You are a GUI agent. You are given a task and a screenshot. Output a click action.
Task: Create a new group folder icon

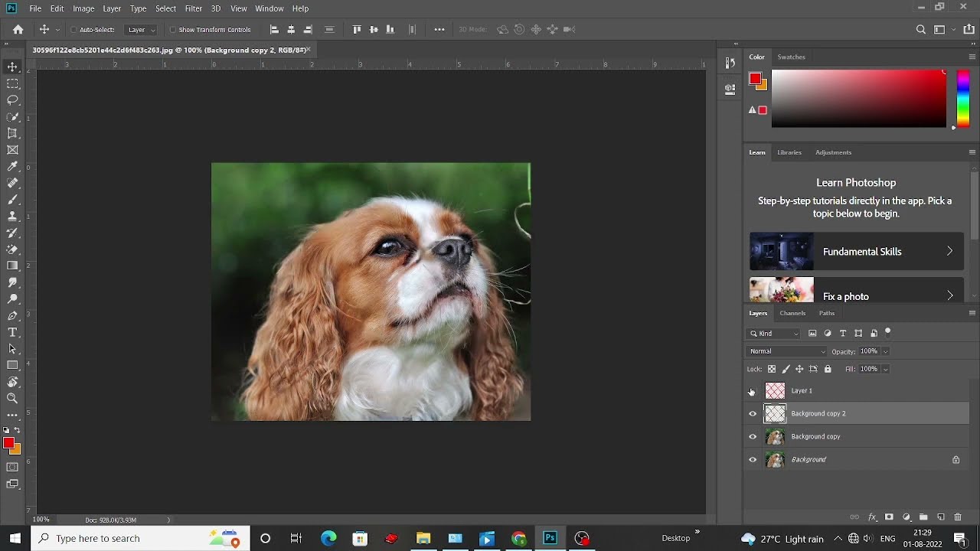coord(923,517)
